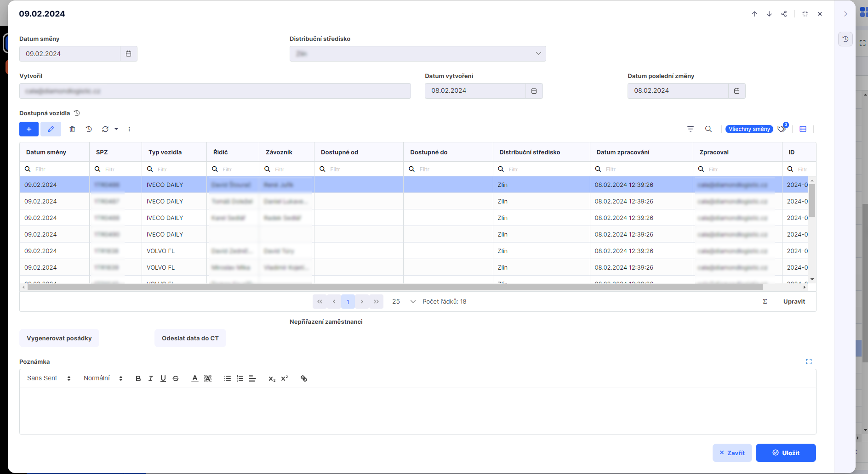Toggle italic formatting in note editor
Viewport: 868px width, 474px height.
(150, 378)
